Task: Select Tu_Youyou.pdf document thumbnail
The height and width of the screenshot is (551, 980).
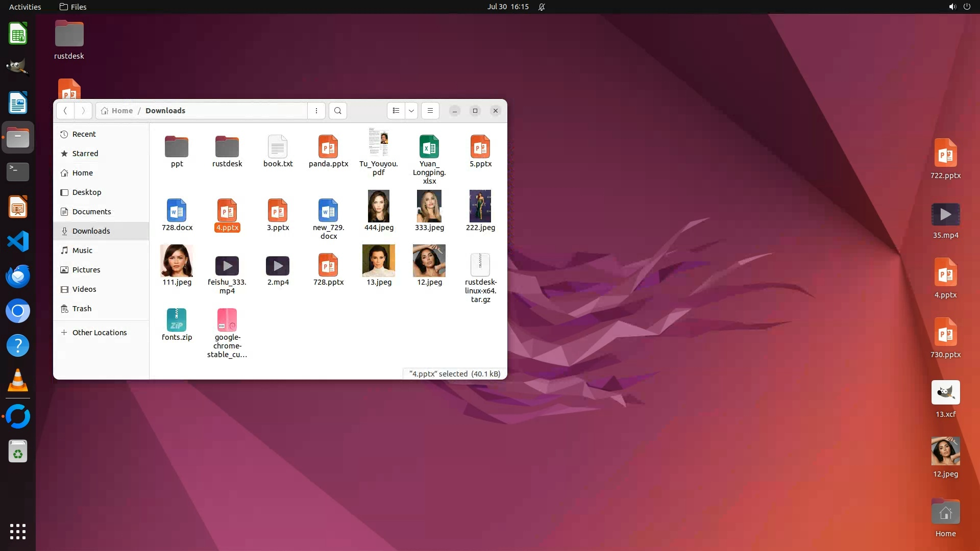Action: [x=379, y=142]
